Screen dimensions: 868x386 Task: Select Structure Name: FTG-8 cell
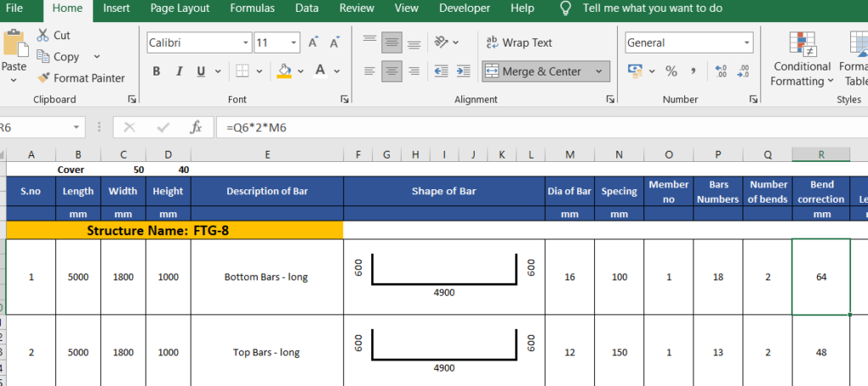point(175,231)
